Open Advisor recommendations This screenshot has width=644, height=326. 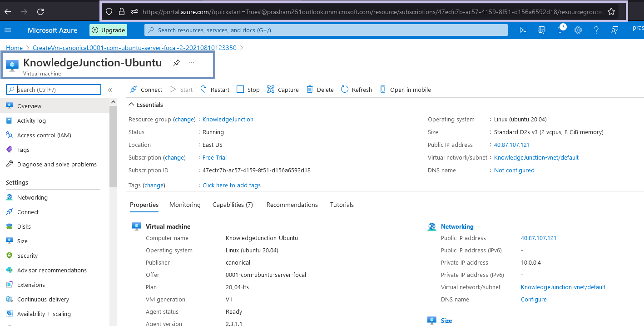click(x=54, y=270)
